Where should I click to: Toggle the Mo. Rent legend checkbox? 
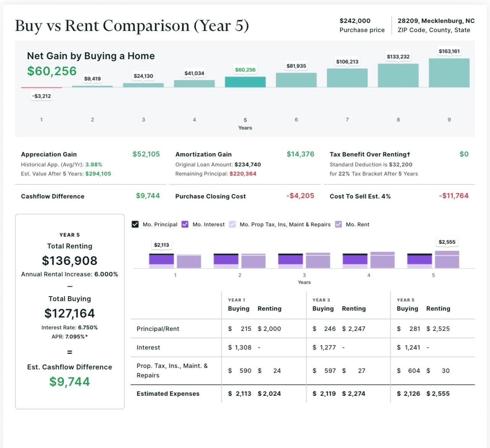[x=338, y=224]
